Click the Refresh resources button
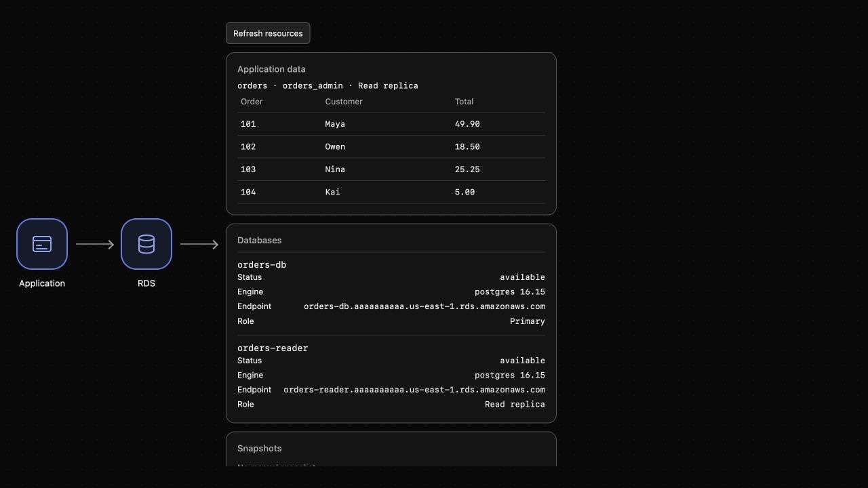Screen dimensions: 868x488 point(268,33)
